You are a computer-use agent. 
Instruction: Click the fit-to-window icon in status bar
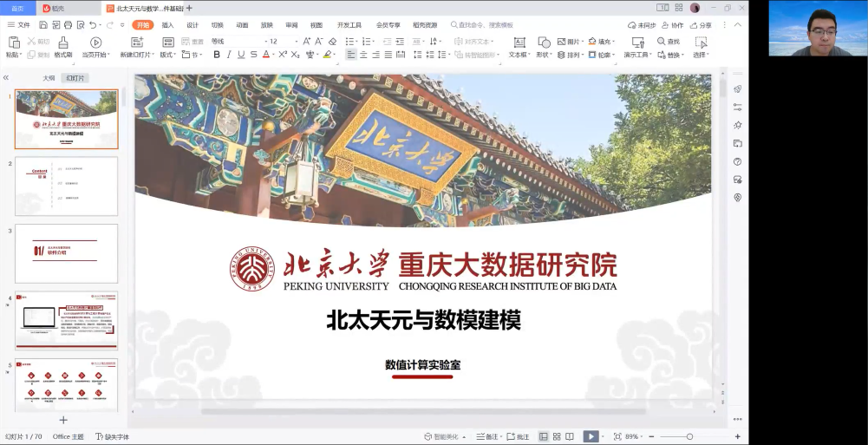[x=617, y=436]
